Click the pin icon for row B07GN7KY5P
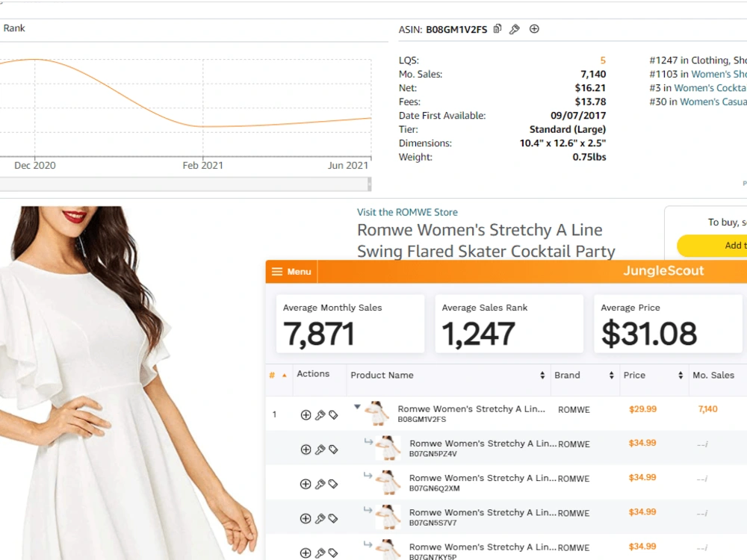The image size is (747, 560). click(x=320, y=553)
